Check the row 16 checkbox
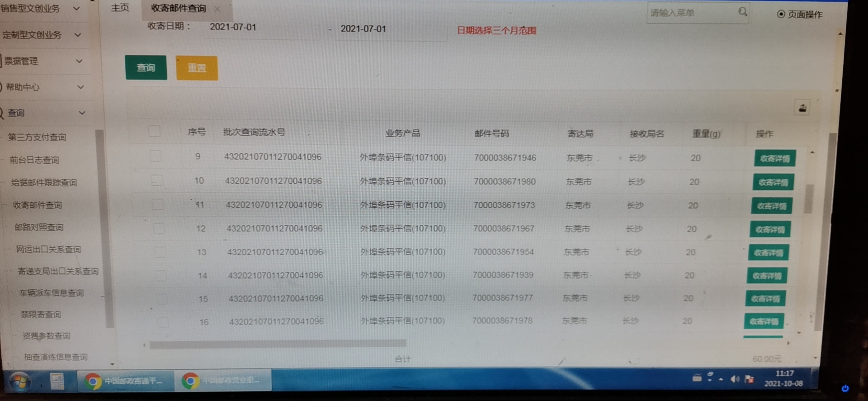Image resolution: width=868 pixels, height=401 pixels. click(163, 322)
